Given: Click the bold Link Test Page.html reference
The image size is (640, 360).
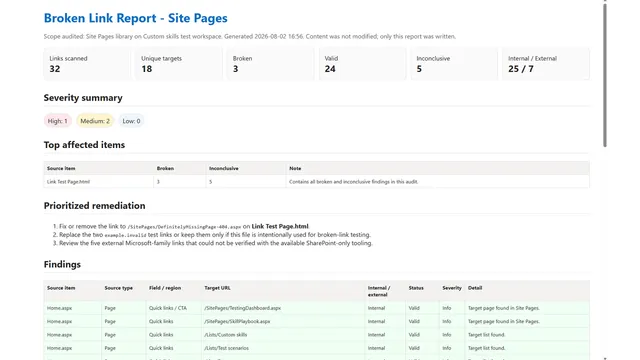Looking at the screenshot, I should point(280,226).
